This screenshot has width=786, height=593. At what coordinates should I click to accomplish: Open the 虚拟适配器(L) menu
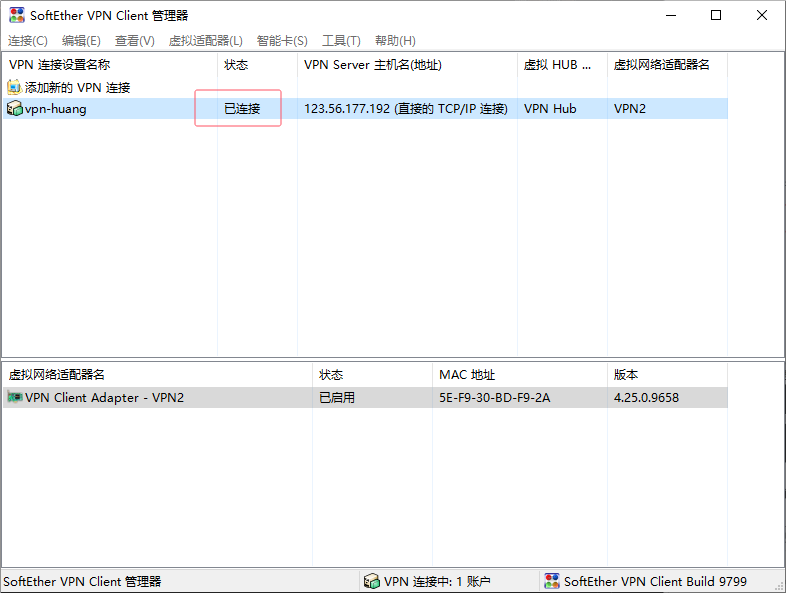tap(206, 41)
